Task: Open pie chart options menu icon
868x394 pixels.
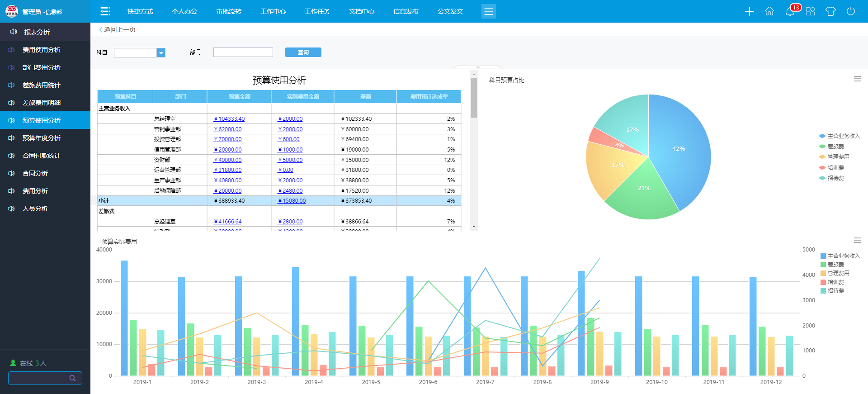Action: [857, 79]
